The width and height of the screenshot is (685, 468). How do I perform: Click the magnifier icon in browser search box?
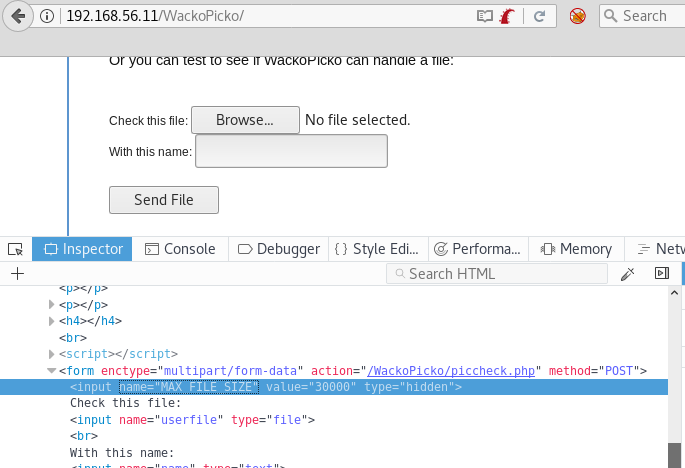[610, 16]
